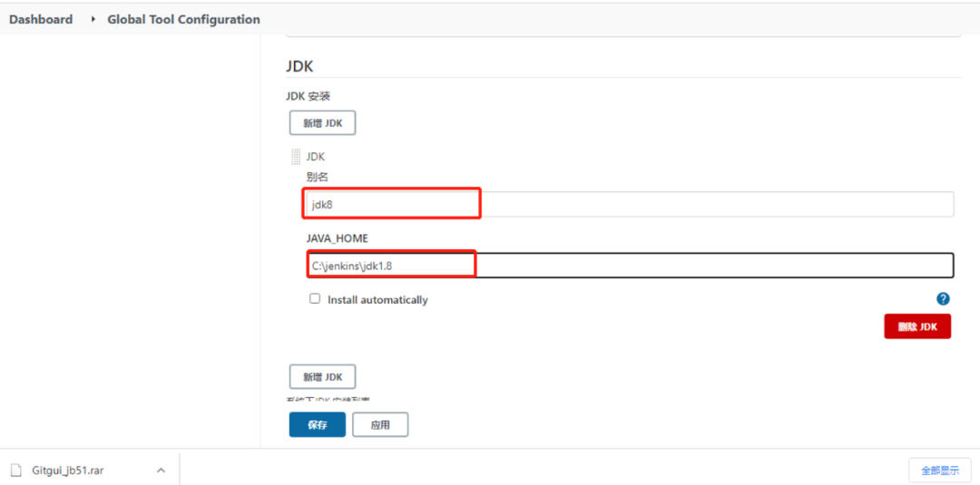Viewport: 980px width, 485px height.
Task: Click the Install automatically label text
Action: pyautogui.click(x=377, y=300)
